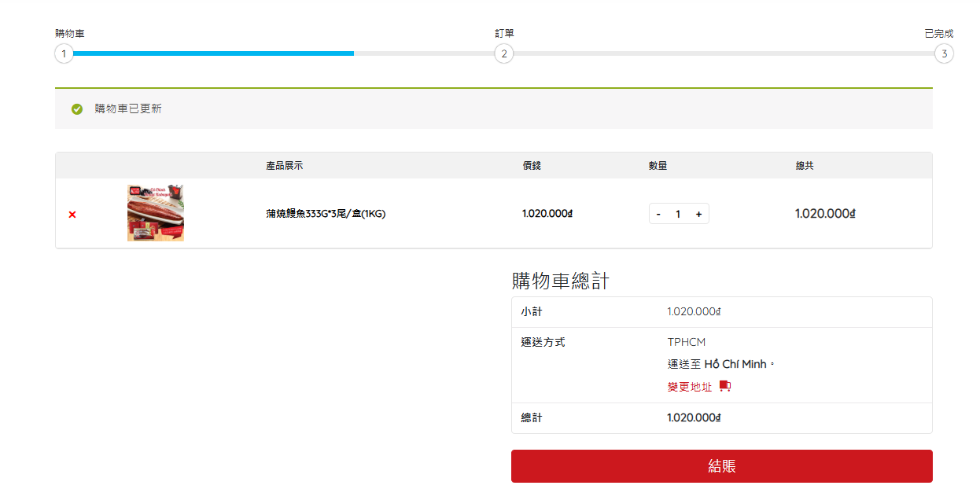Click 變更地址 to change shipping address
Viewport: 980px width, 500px height.
click(x=690, y=387)
